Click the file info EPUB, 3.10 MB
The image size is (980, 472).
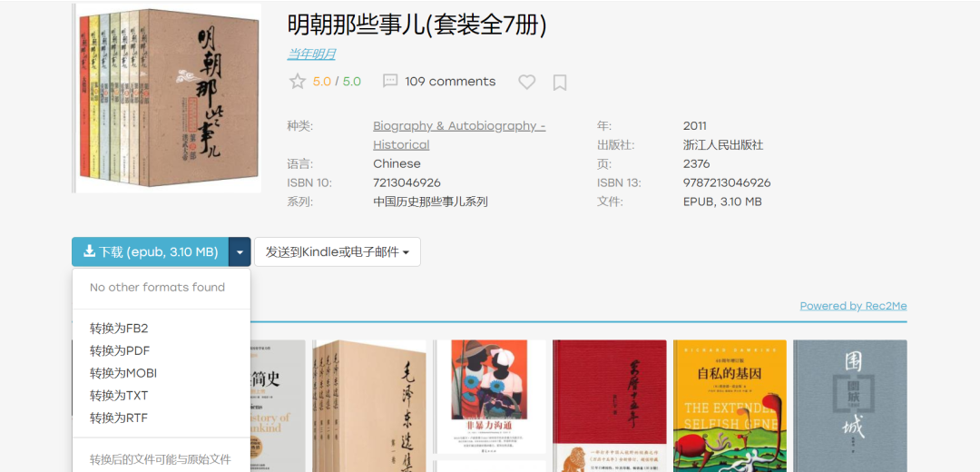pyautogui.click(x=722, y=202)
